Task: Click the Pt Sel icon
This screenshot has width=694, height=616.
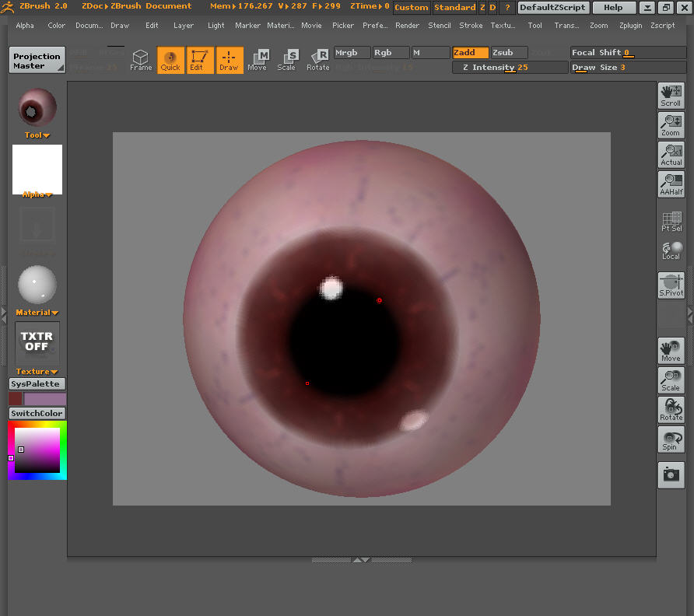Action: click(671, 221)
